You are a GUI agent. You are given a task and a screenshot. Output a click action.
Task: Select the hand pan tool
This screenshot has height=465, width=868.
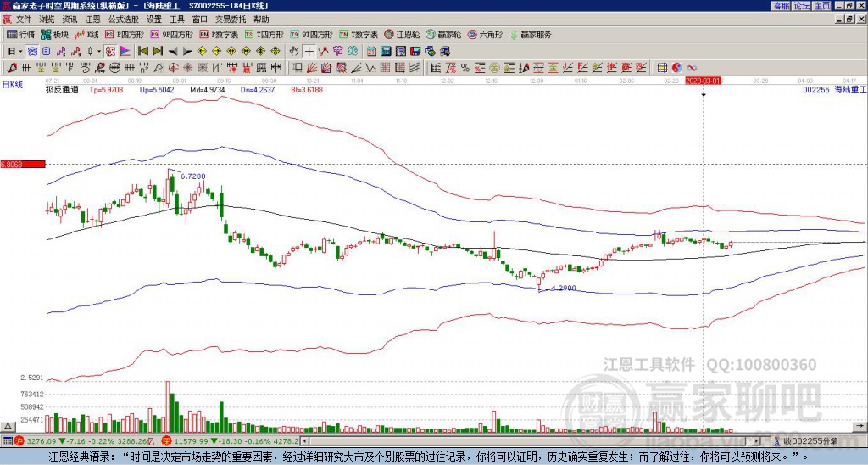[x=294, y=52]
